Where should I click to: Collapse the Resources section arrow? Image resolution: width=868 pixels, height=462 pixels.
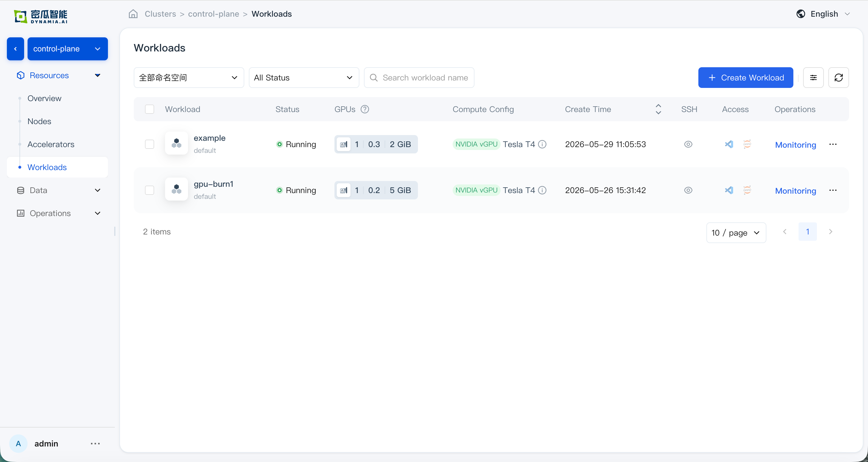(97, 75)
